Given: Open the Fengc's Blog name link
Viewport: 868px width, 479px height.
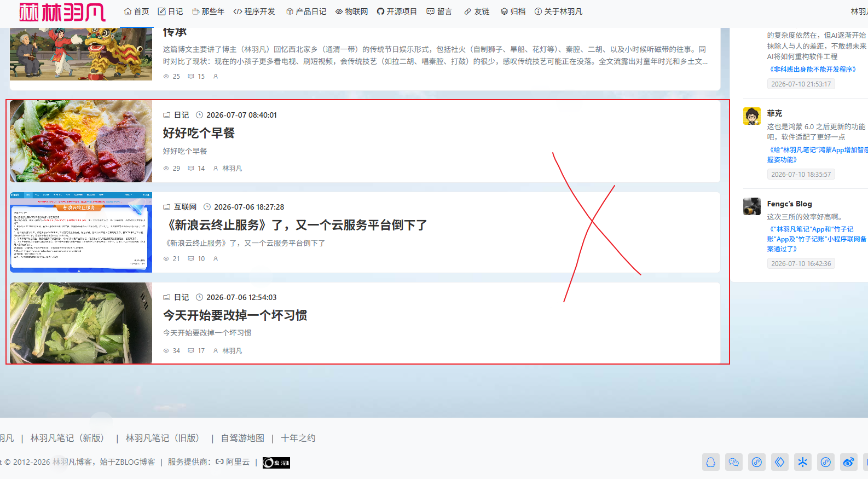Looking at the screenshot, I should click(789, 204).
